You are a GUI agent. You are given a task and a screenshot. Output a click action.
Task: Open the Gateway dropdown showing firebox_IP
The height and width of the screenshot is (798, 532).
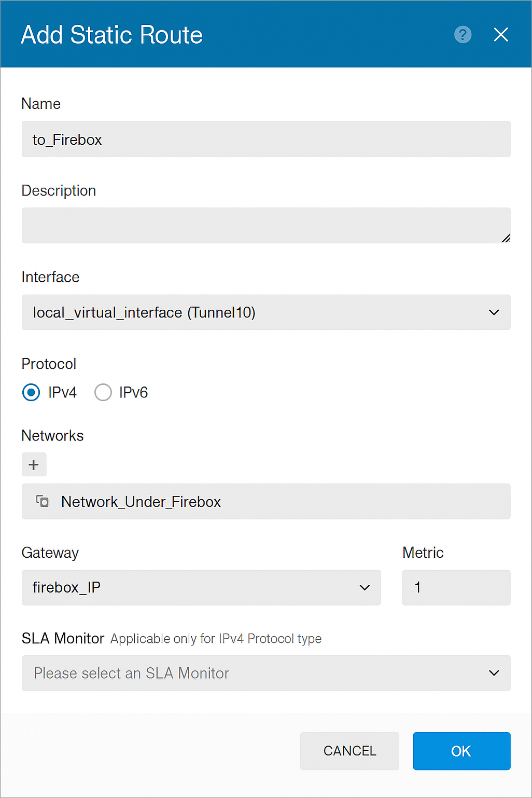click(201, 587)
